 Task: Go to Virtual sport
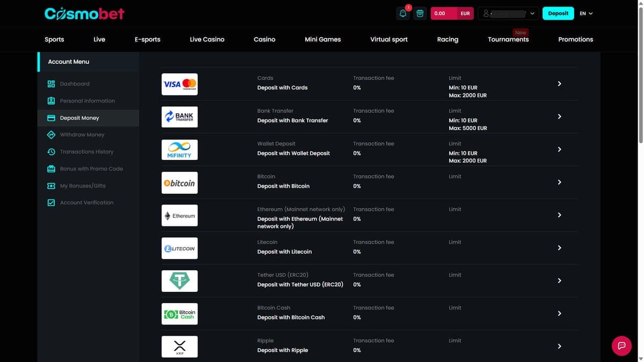389,39
